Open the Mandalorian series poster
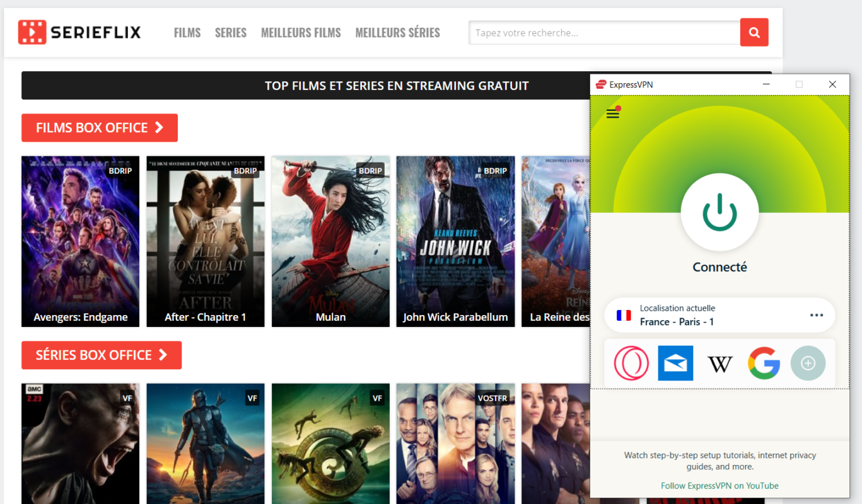 tap(206, 444)
